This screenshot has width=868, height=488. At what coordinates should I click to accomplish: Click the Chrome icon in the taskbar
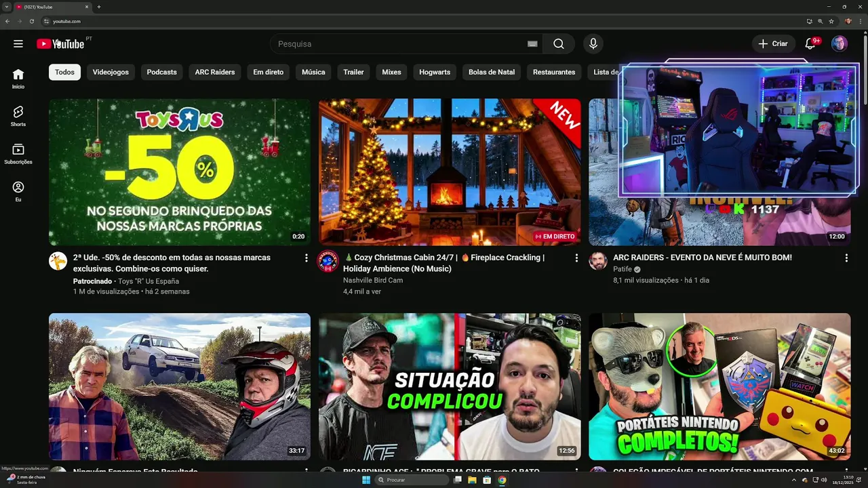(502, 480)
